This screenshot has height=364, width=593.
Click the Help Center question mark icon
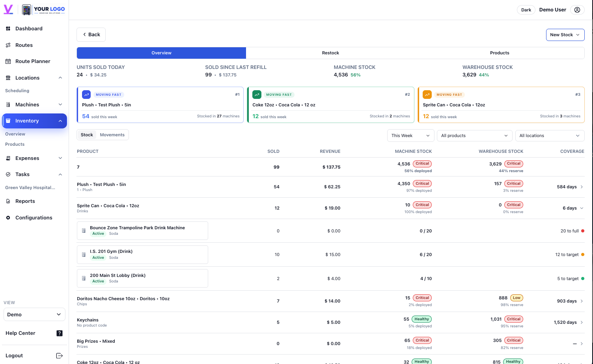60,333
